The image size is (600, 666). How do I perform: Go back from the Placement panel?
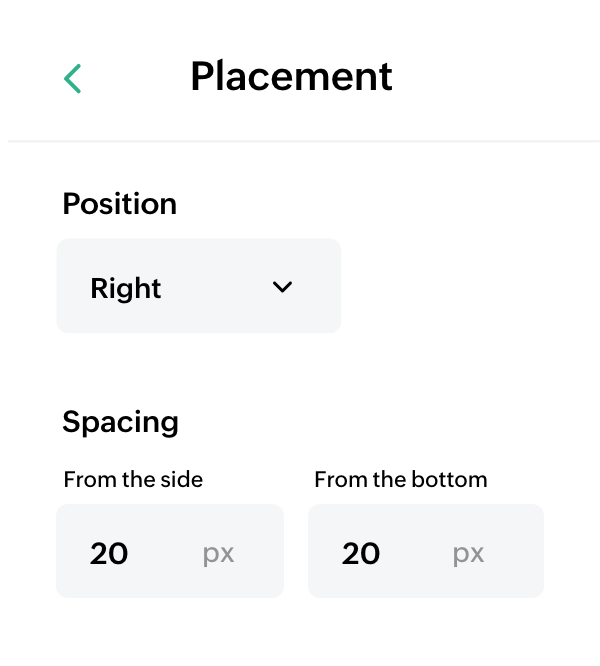click(x=72, y=78)
